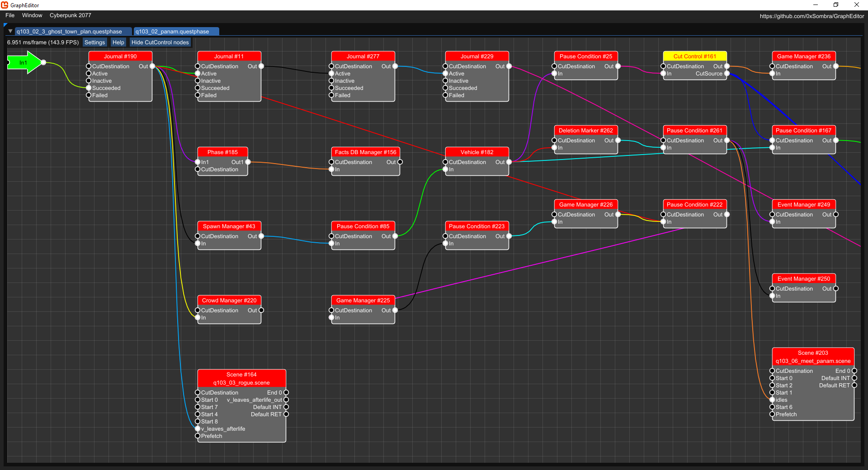The image size is (868, 470).
Task: Open the Help button
Action: (118, 42)
